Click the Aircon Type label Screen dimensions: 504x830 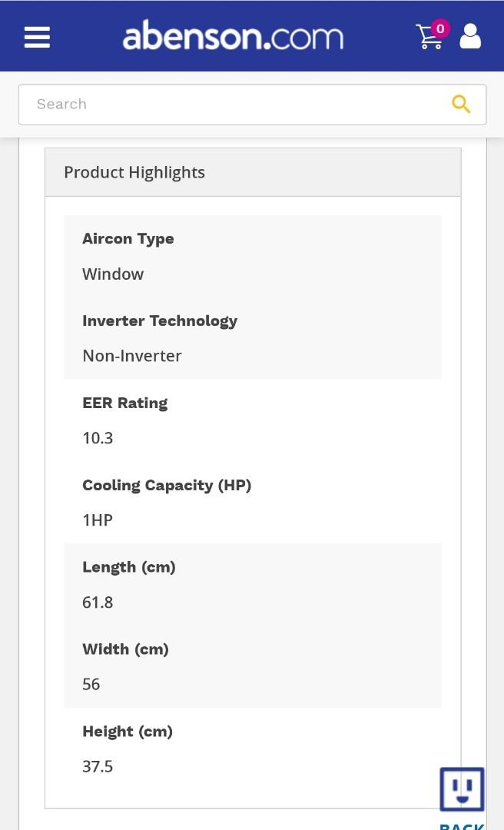point(128,238)
